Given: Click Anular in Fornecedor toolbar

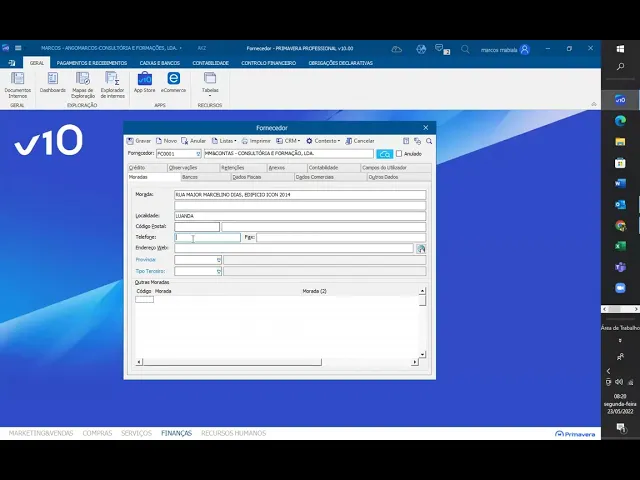Looking at the screenshot, I should tap(193, 141).
